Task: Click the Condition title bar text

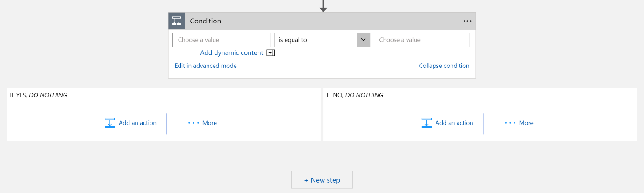Action: click(x=206, y=21)
